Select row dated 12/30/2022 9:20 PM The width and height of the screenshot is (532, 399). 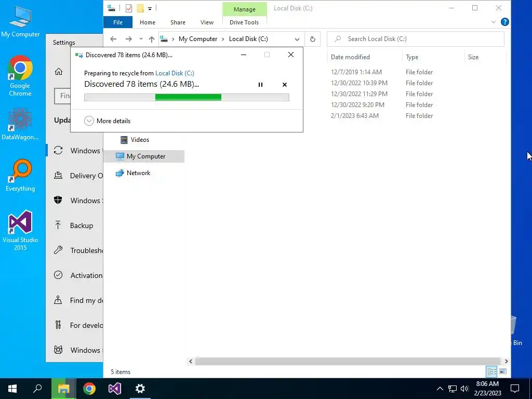click(357, 104)
